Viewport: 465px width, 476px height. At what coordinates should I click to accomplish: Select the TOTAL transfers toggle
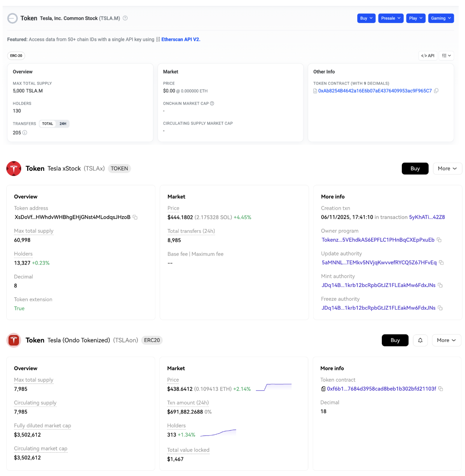pyautogui.click(x=48, y=124)
